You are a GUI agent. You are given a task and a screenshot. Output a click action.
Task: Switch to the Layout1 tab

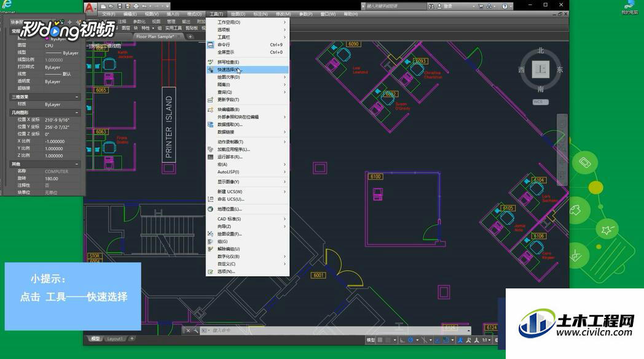(115, 339)
